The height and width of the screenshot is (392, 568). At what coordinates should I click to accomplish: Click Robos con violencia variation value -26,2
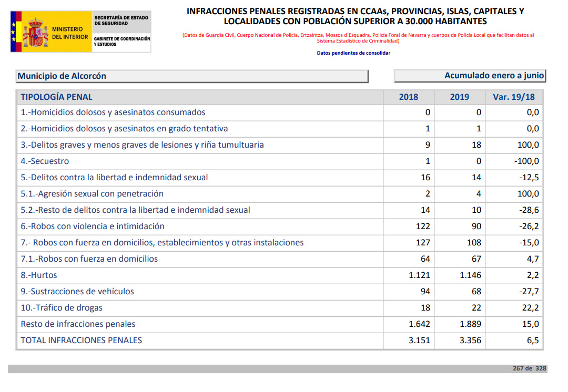(x=529, y=226)
